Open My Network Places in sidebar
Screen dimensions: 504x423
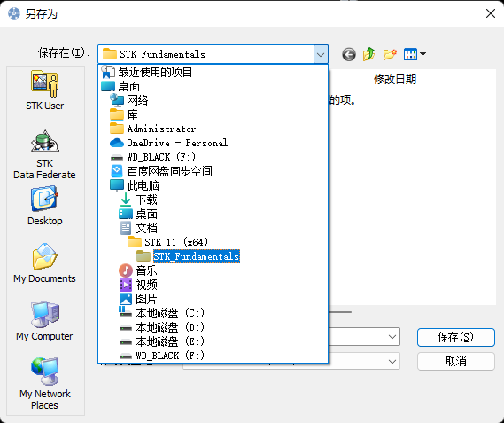45,384
